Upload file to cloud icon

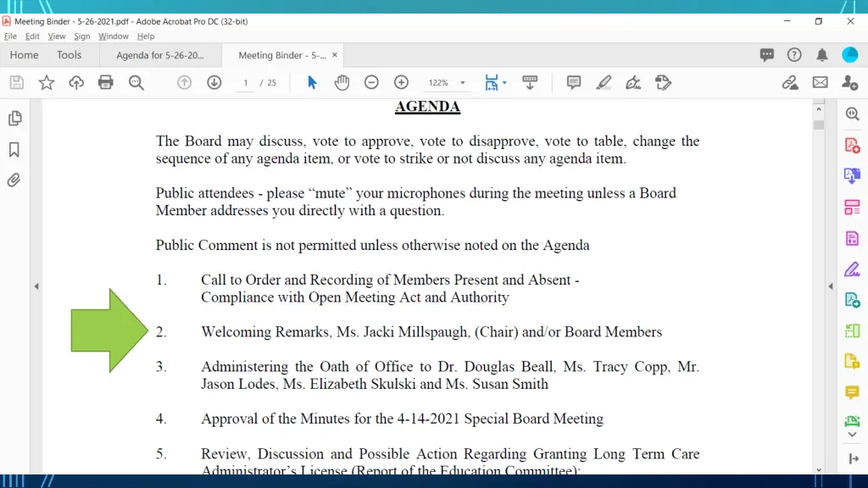76,82
